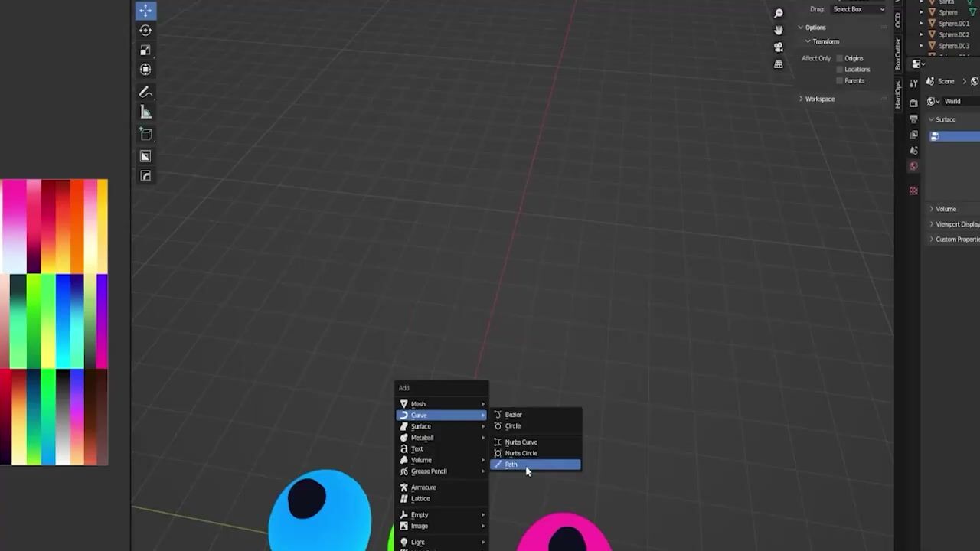Viewport: 980px width, 551px height.
Task: Enable Affect Only Parents checkbox
Action: 839,80
